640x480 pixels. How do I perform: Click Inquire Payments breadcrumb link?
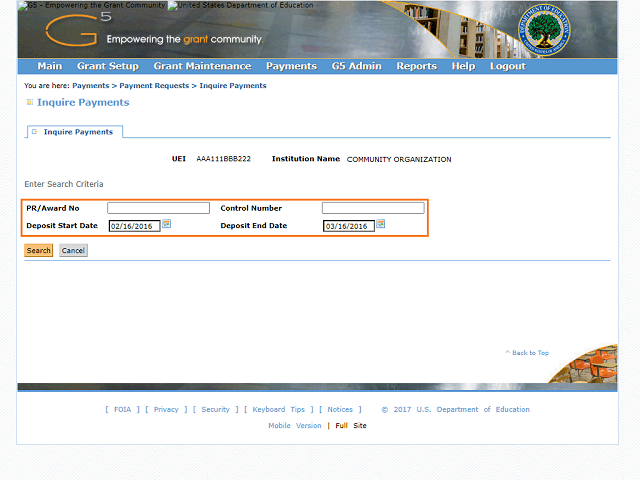point(233,86)
